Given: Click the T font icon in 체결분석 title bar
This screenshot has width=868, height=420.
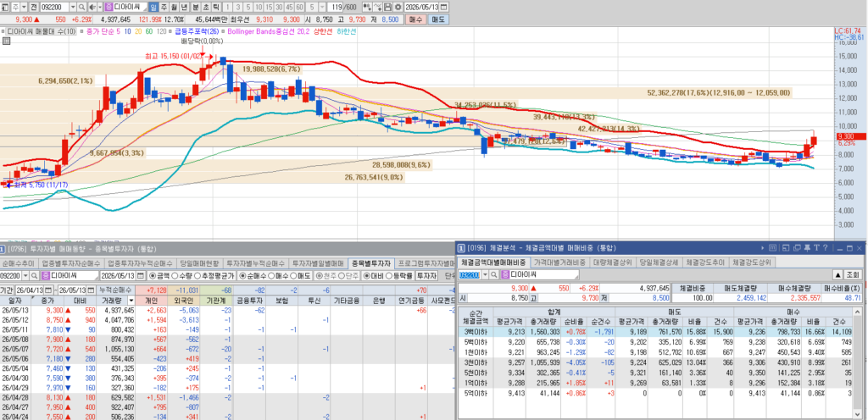Looking at the screenshot, I should click(816, 248).
